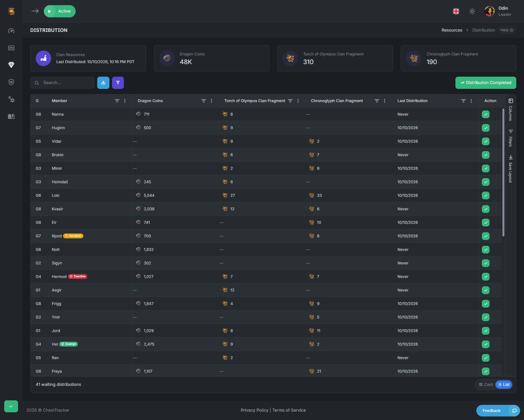Toggle the action checkmark for Nanna
The width and height of the screenshot is (524, 420).
[x=486, y=114]
